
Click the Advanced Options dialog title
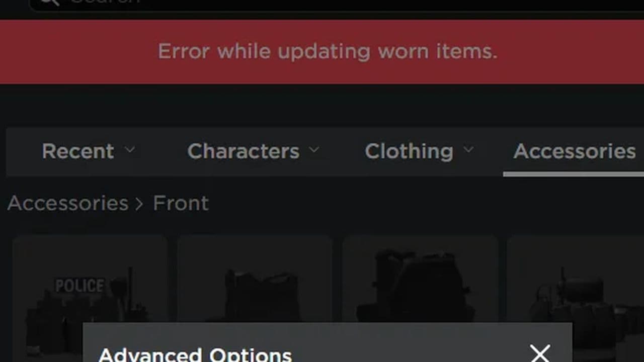(x=195, y=354)
